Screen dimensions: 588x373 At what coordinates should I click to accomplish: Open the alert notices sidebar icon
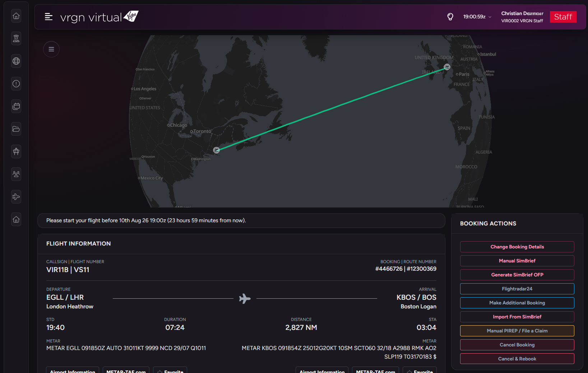point(16,84)
